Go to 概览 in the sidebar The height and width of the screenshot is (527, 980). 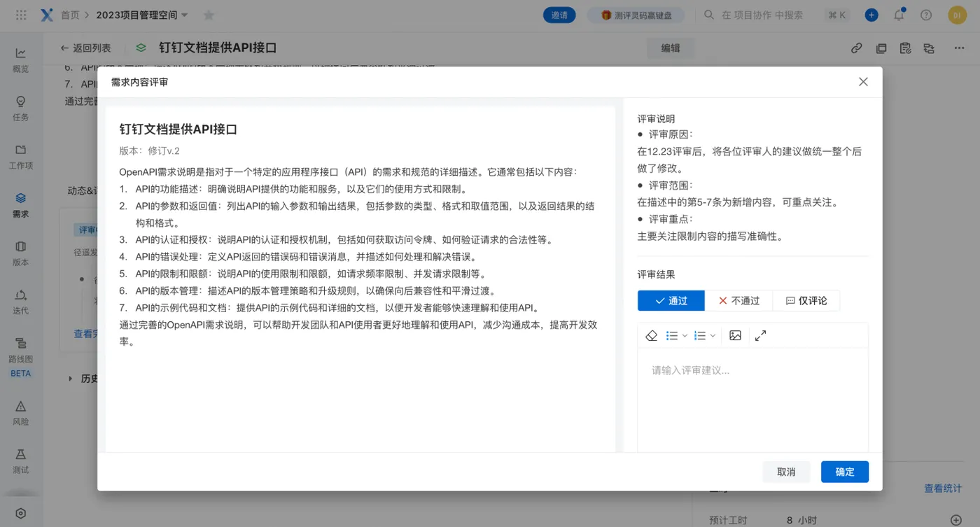[21, 60]
